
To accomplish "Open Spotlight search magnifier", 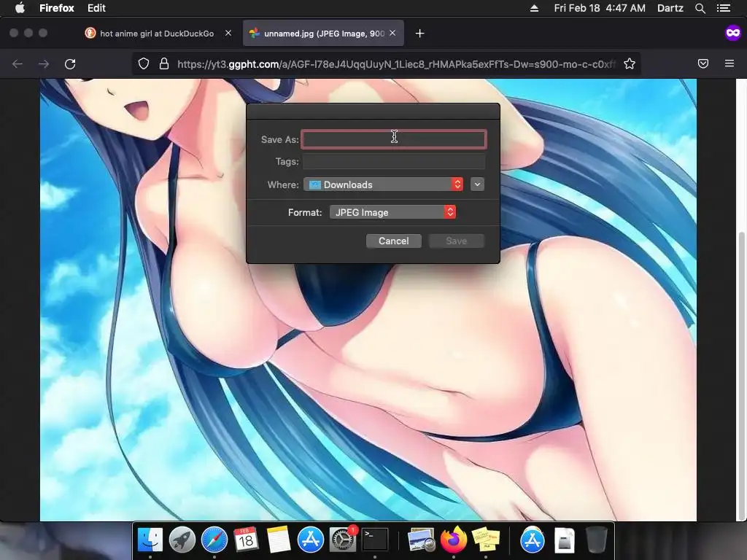I will pos(700,8).
